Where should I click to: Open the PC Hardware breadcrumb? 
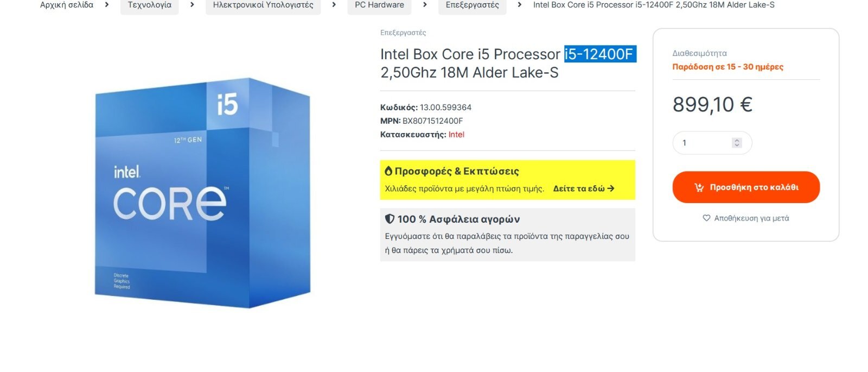(379, 5)
